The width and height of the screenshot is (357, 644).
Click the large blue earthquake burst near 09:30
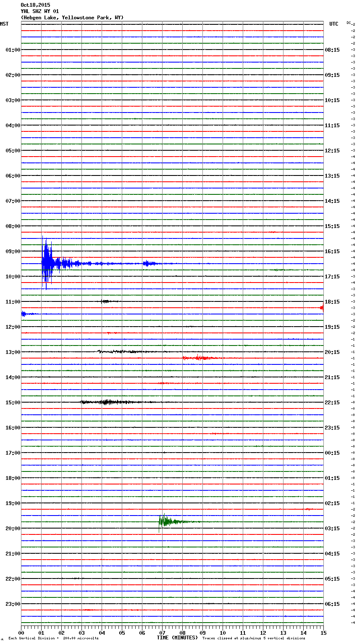pos(48,264)
